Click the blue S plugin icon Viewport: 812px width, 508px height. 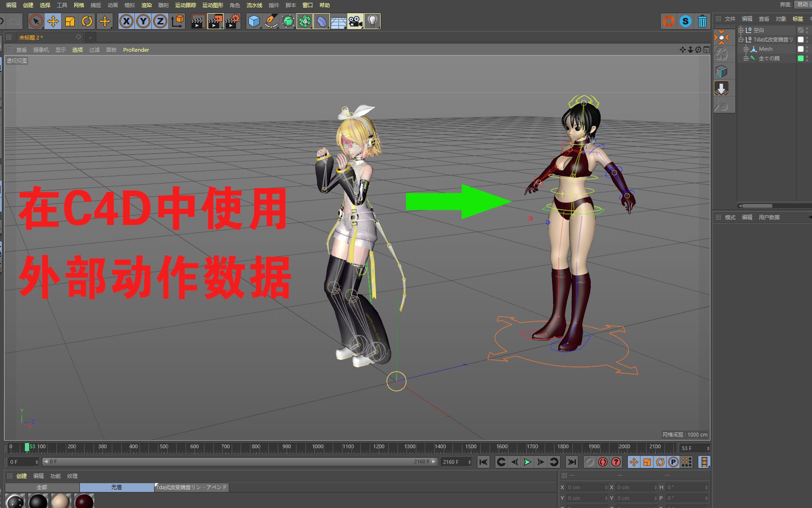(686, 21)
